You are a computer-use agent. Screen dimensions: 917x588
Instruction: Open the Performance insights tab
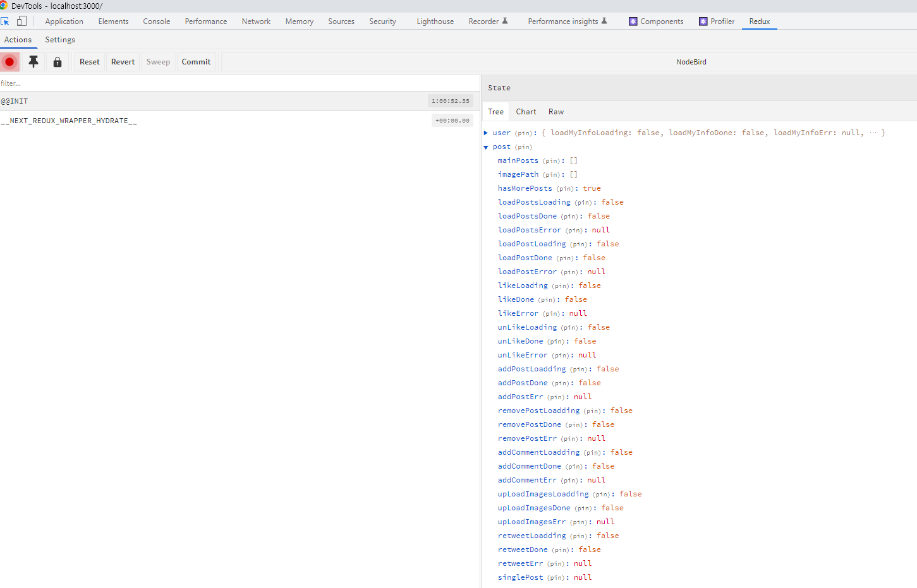point(568,21)
